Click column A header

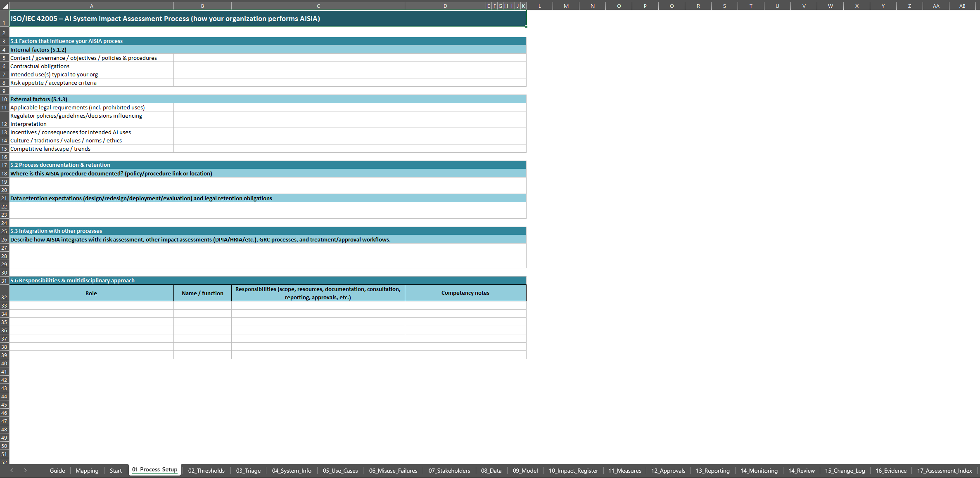pyautogui.click(x=91, y=6)
